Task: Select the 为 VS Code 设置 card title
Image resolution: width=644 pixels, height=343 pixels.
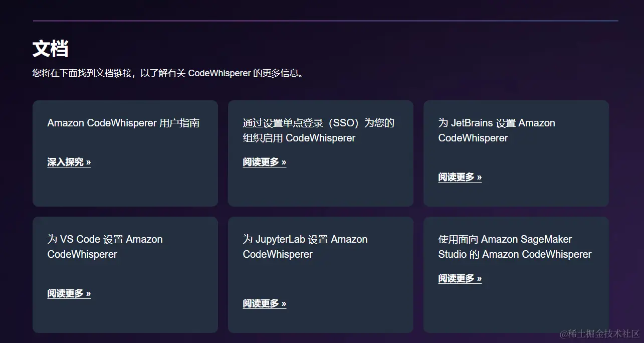Action: (x=105, y=247)
